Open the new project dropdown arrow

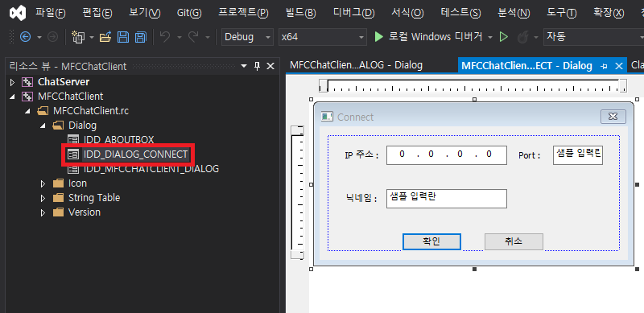tap(92, 37)
